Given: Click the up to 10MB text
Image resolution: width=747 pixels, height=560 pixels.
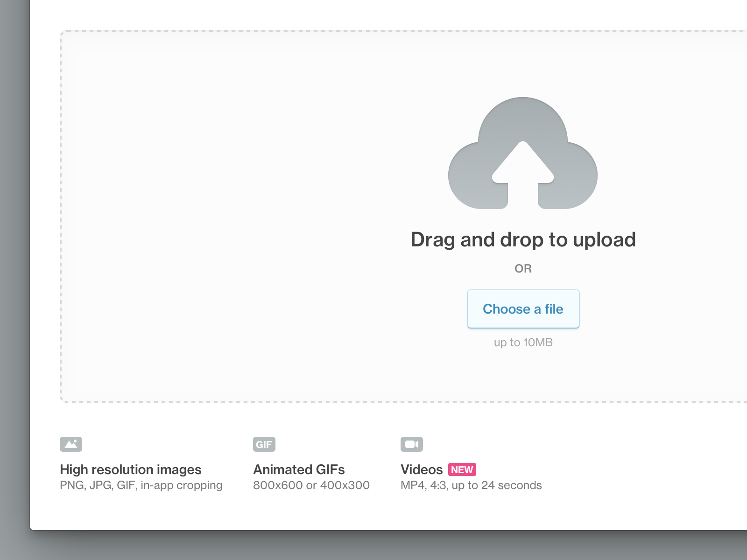Looking at the screenshot, I should pyautogui.click(x=523, y=342).
